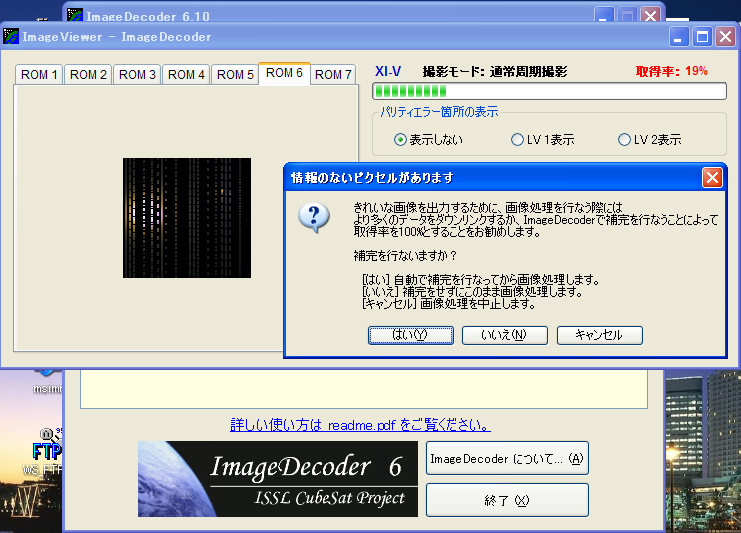Click the 補完を行ないますか？ question text
Image resolution: width=741 pixels, height=533 pixels.
[405, 256]
